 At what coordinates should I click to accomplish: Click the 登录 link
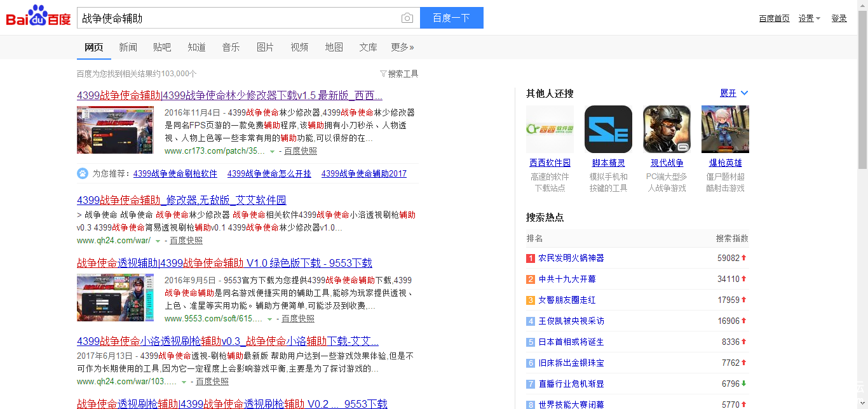(x=839, y=18)
